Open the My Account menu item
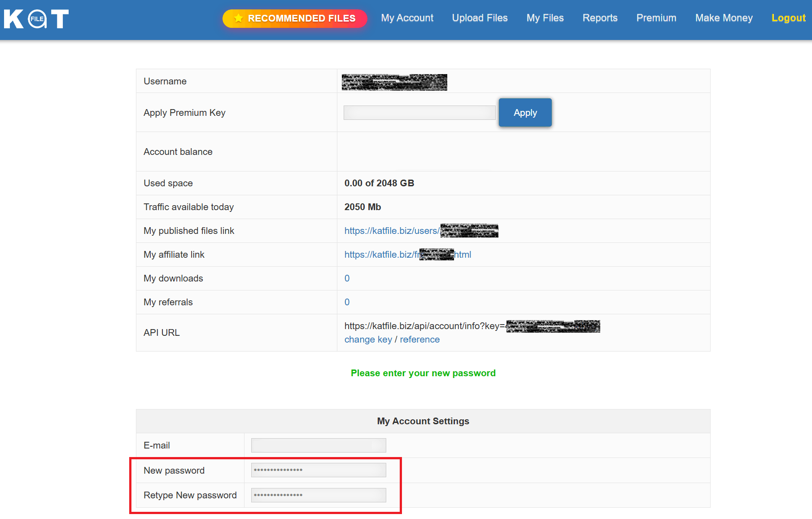 (407, 18)
